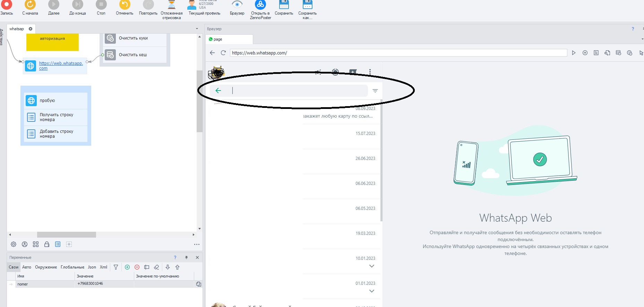Move the variable up with arrow

(177, 267)
